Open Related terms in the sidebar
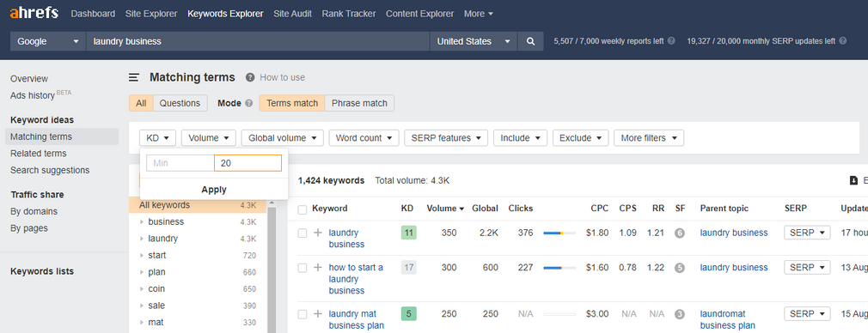The height and width of the screenshot is (333, 868). (38, 154)
